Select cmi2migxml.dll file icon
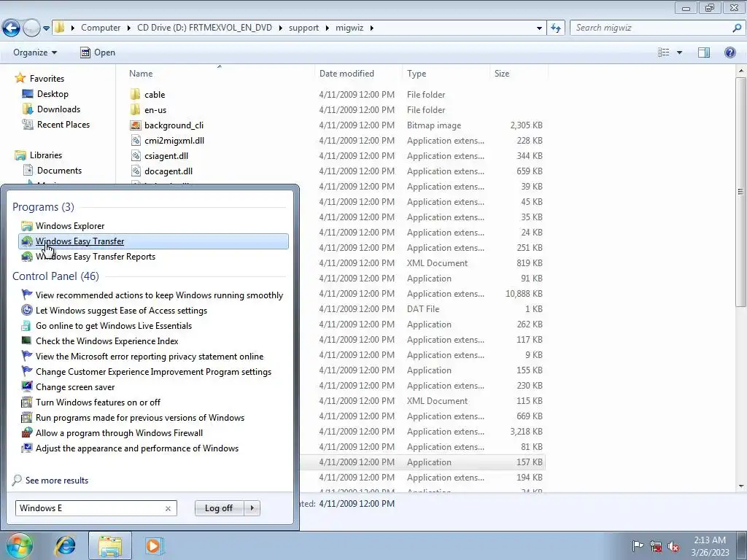Viewport: 747px width, 560px height. [135, 141]
